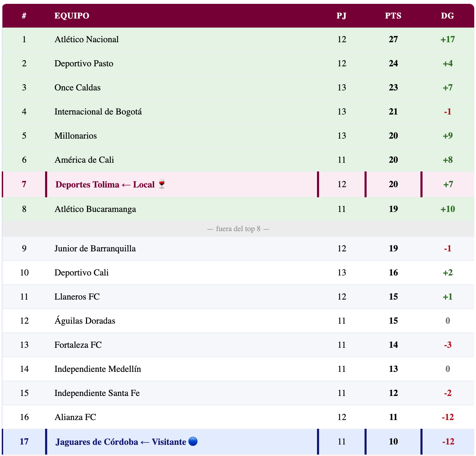The width and height of the screenshot is (476, 456).
Task: Open the Once Caldas row
Action: 78,88
